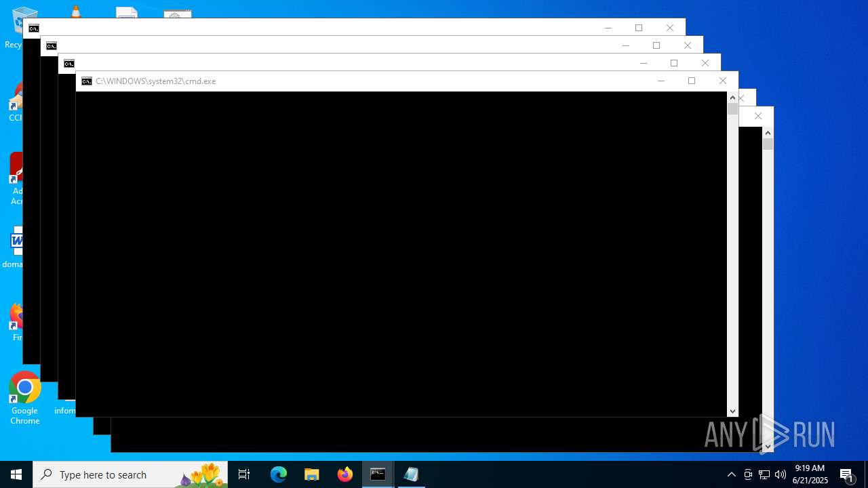Close the second cmd window behind front
This screenshot has height=488, width=868.
point(705,63)
